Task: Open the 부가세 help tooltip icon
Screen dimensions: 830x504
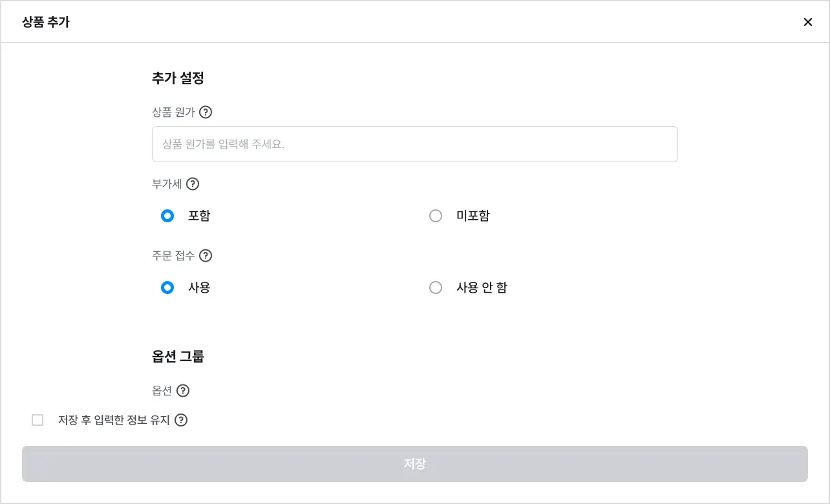Action: 193,184
